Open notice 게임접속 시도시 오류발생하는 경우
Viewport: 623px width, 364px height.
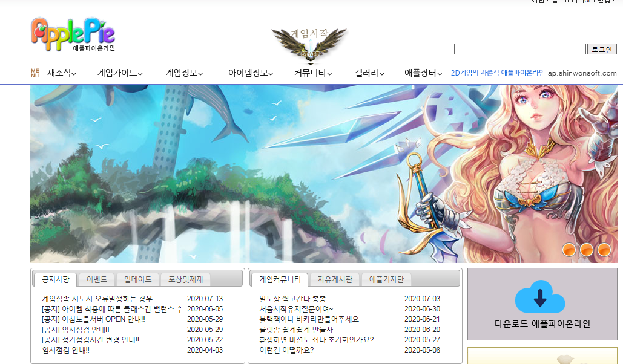coord(97,299)
